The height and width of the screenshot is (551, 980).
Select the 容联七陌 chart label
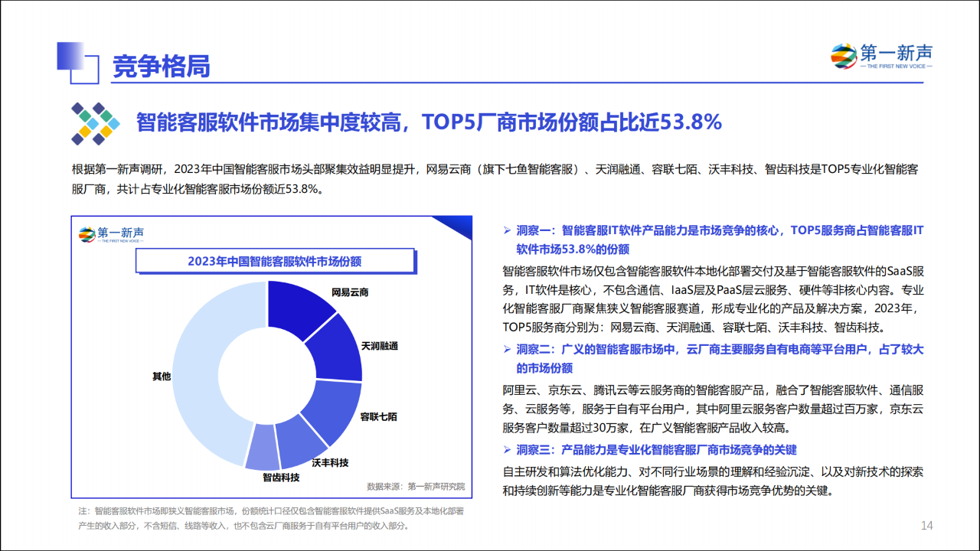(x=378, y=417)
